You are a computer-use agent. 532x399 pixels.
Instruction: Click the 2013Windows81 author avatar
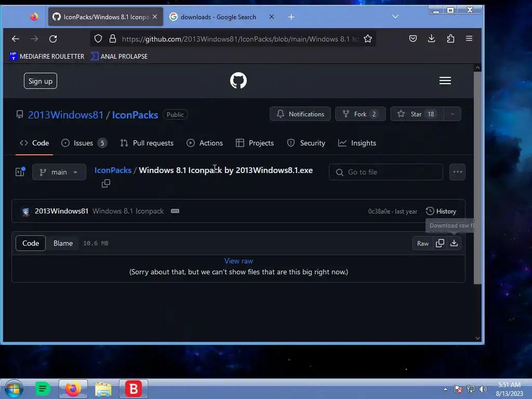coord(25,211)
